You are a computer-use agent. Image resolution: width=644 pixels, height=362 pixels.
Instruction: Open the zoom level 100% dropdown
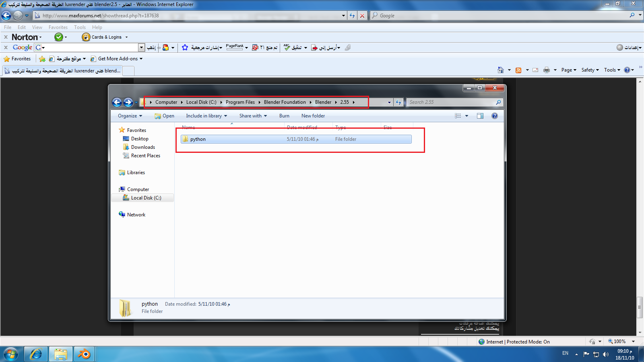[x=634, y=341]
